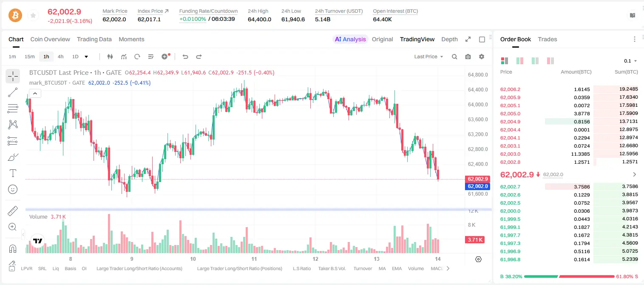Screen dimensions: 644x285
Task: Show only sell orders in order book
Action: coord(550,61)
